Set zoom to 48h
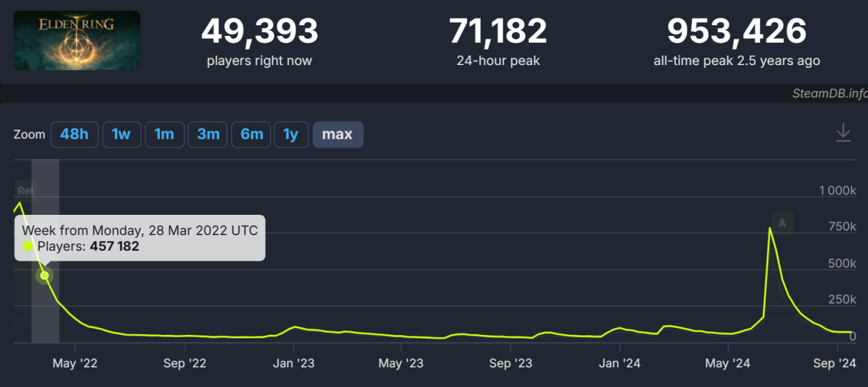868x387 pixels. point(75,134)
